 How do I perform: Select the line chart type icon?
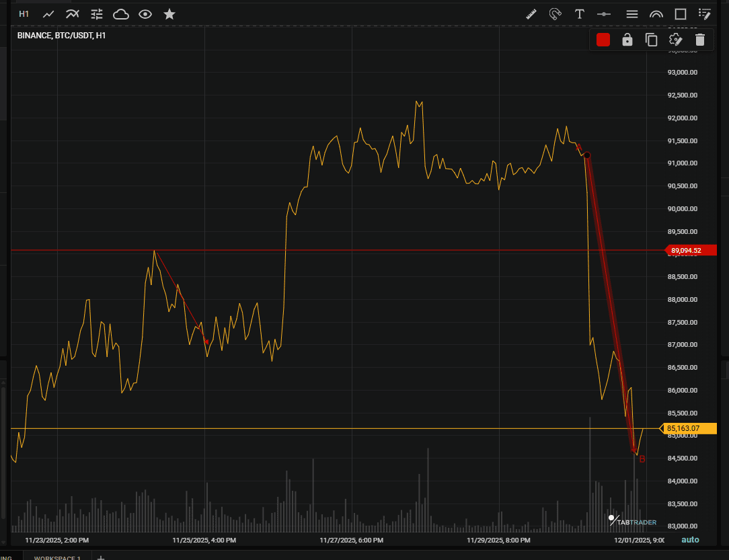(48, 13)
